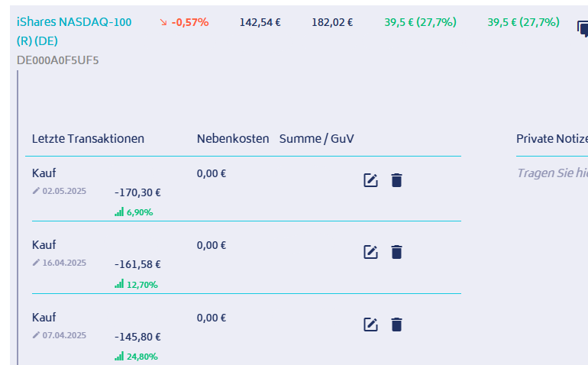Click the pencil icon beside 07.04.2025
This screenshot has height=365, width=588.
[x=36, y=335]
